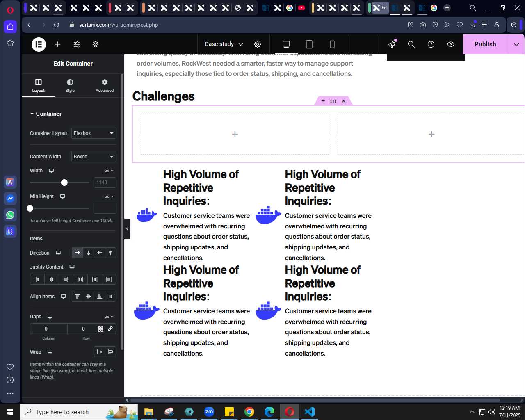
Task: Set direction to column reversed (up arrow)
Action: (x=110, y=253)
